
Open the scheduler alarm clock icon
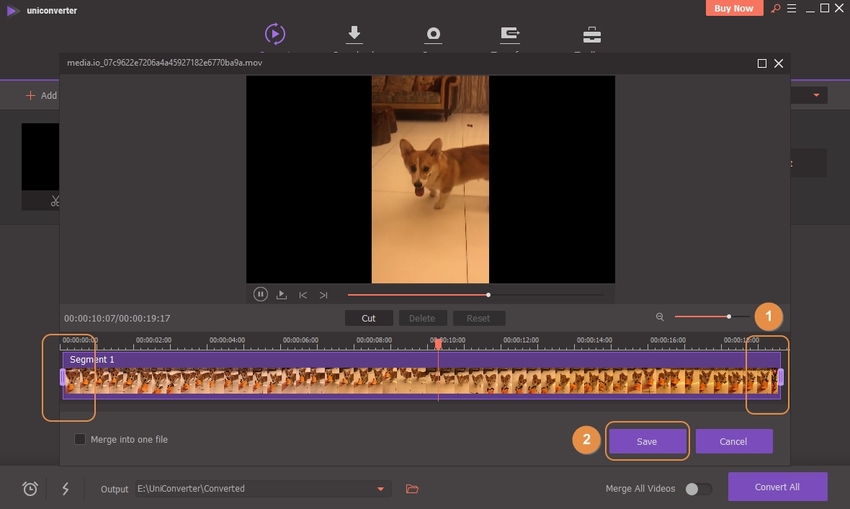[x=31, y=489]
